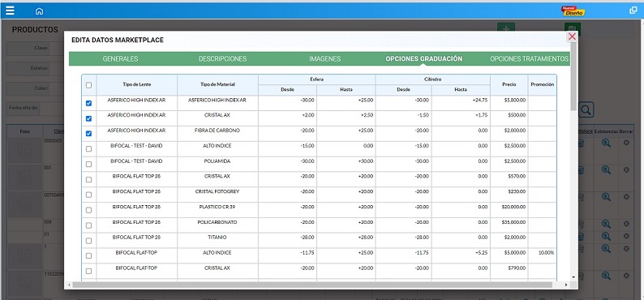Image resolution: width=644 pixels, height=300 pixels.
Task: Open the Imagenes tab
Action: click(325, 58)
